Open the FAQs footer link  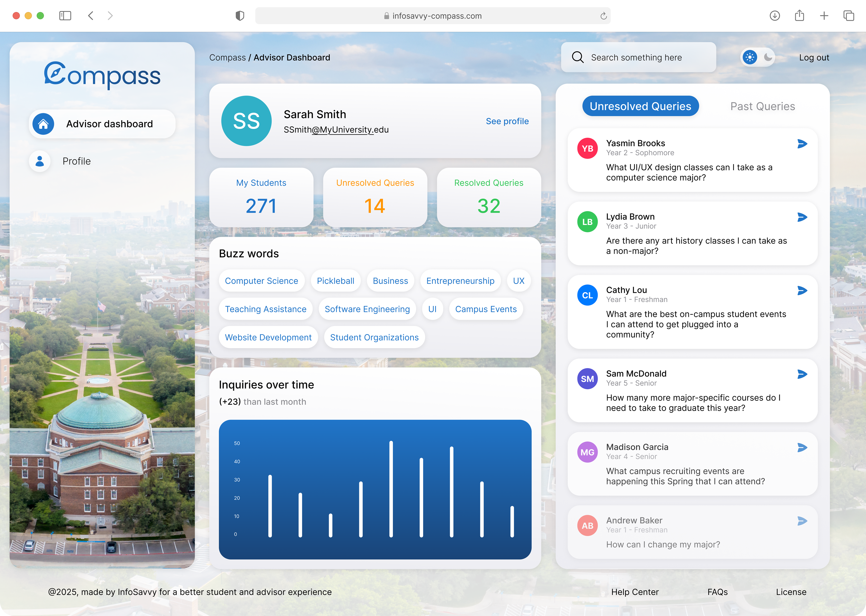[x=717, y=592]
